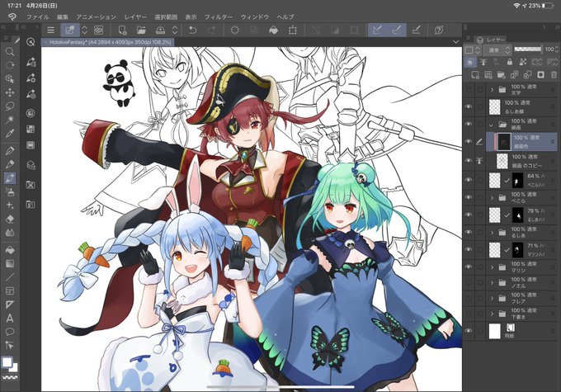Viewport: 561px width, 392px height.
Task: Select the Eraser tool
Action: [10, 219]
